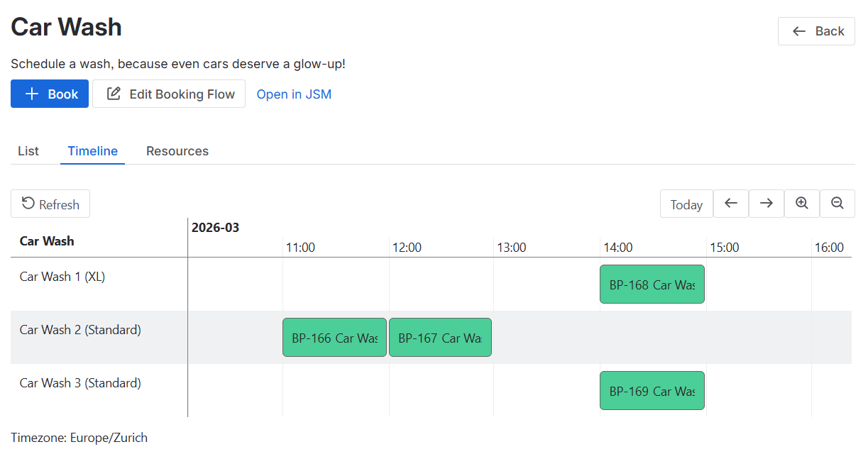Switch to the List tab
Viewport: 868px width, 459px height.
[x=28, y=151]
